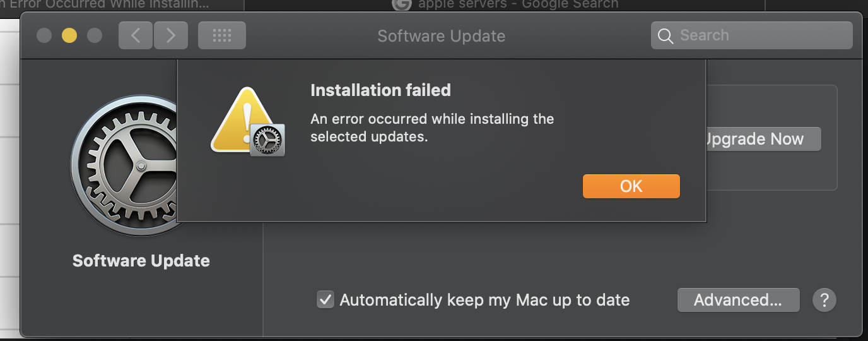This screenshot has width=868, height=341.
Task: Click the Software Update window title
Action: click(x=441, y=36)
